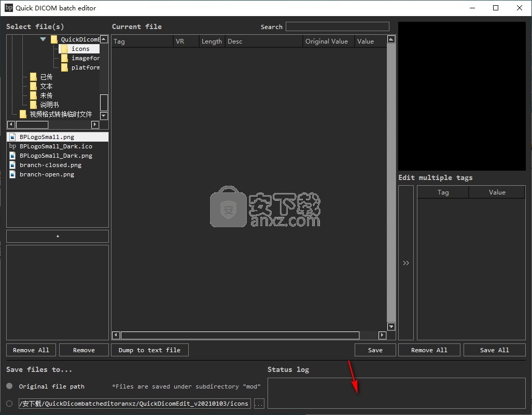Click Remove All under Edit multiple tags
Image resolution: width=532 pixels, height=415 pixels.
(429, 350)
